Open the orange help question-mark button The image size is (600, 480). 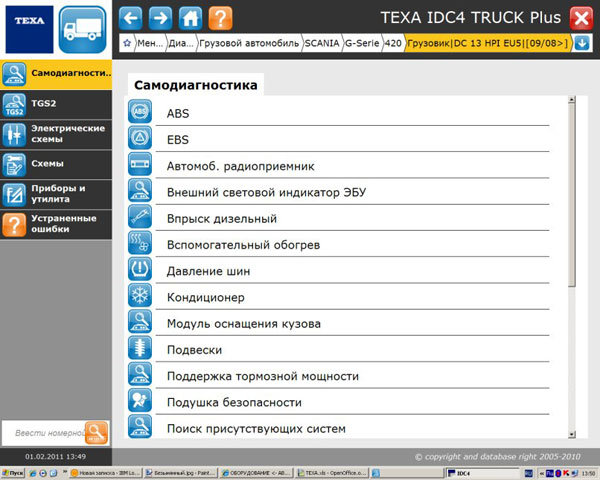click(220, 18)
